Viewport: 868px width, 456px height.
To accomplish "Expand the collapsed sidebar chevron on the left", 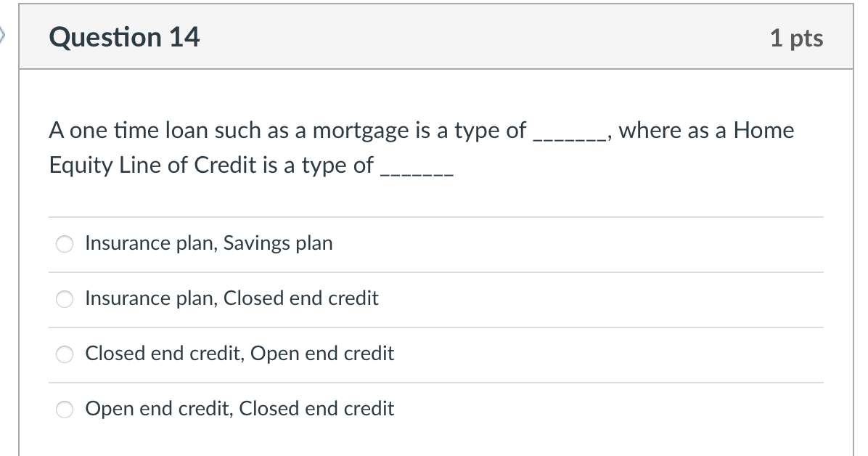I will (x=4, y=36).
